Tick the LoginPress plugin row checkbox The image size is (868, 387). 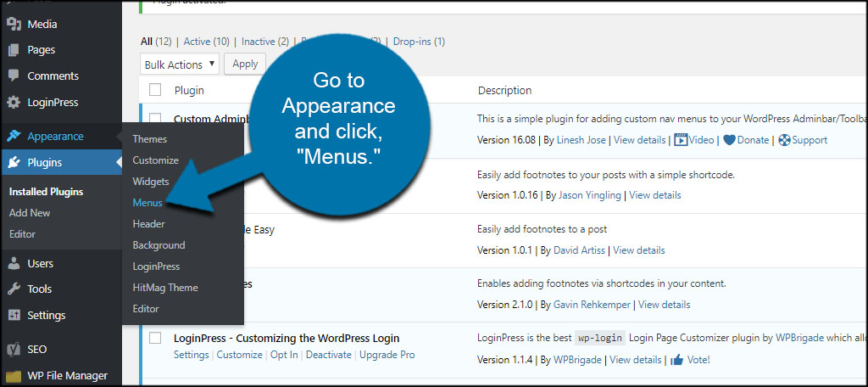[x=156, y=339]
